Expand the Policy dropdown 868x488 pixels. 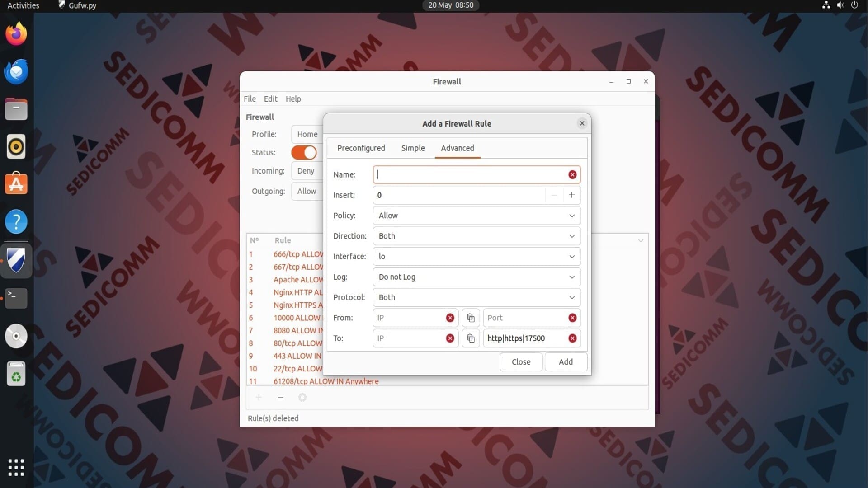(x=476, y=216)
